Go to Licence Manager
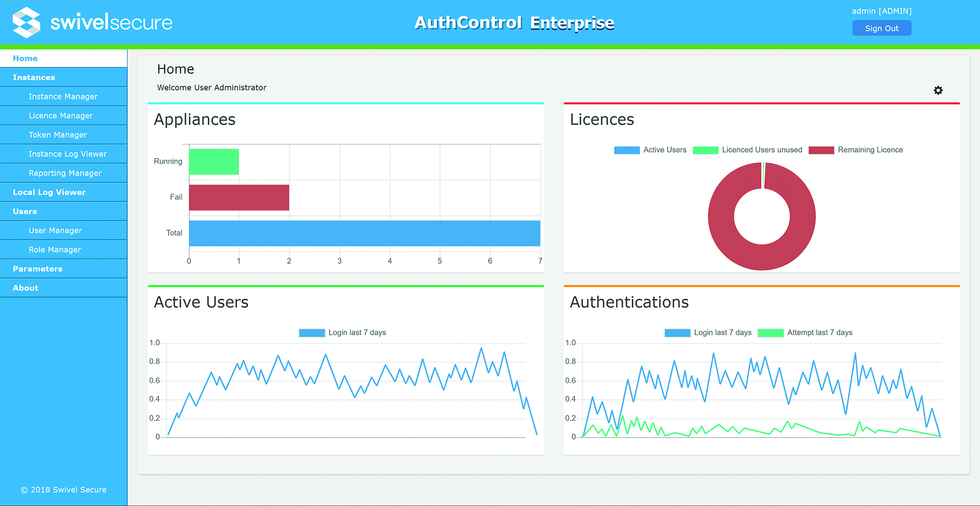The height and width of the screenshot is (506, 980). (x=61, y=116)
